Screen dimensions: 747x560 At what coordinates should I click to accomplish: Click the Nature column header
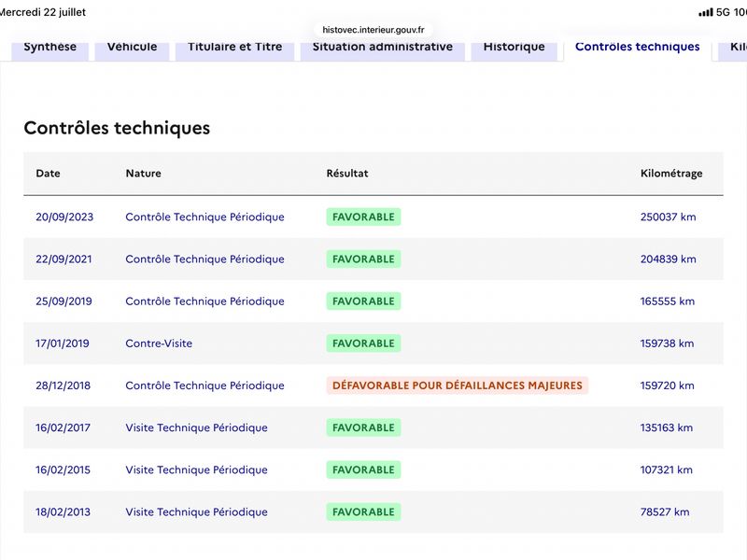click(x=144, y=174)
